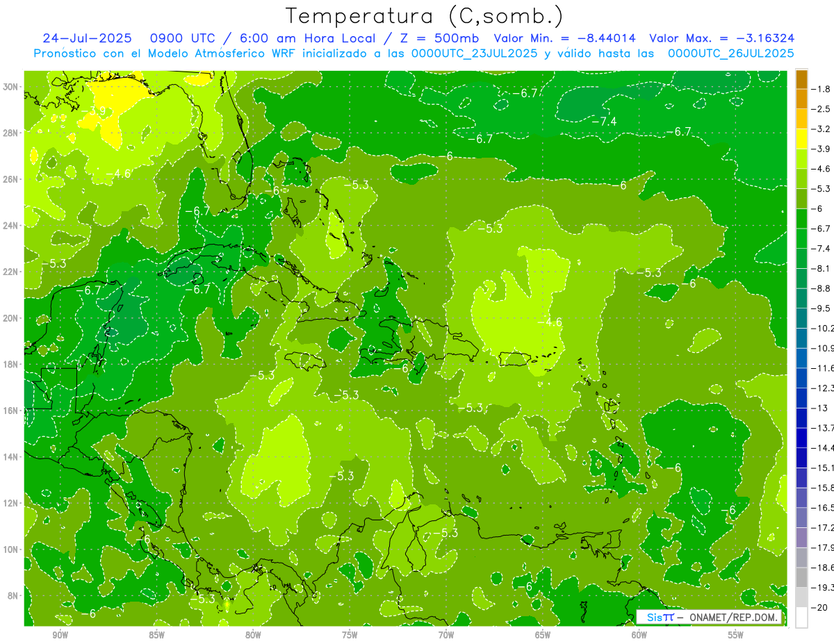This screenshot has height=644, width=834.
Task: Click the dark orange swatch above -1.8
Action: coord(801,79)
